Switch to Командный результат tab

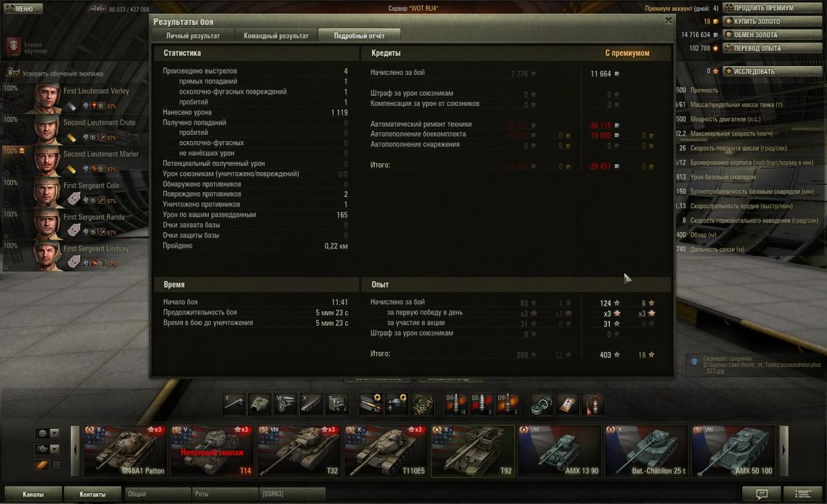point(276,35)
